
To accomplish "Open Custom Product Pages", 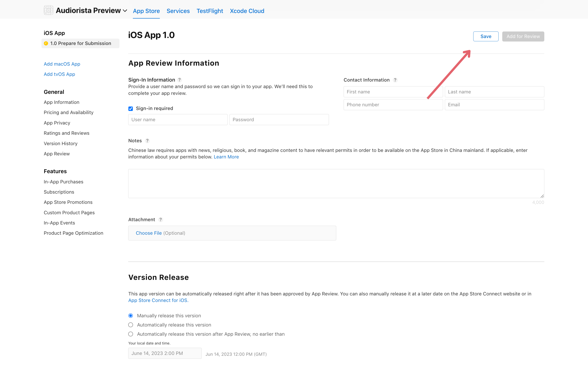I will click(x=69, y=213).
